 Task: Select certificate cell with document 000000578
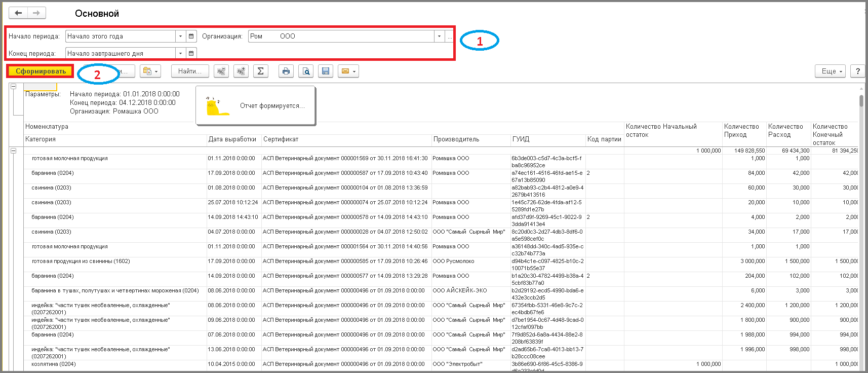(346, 220)
